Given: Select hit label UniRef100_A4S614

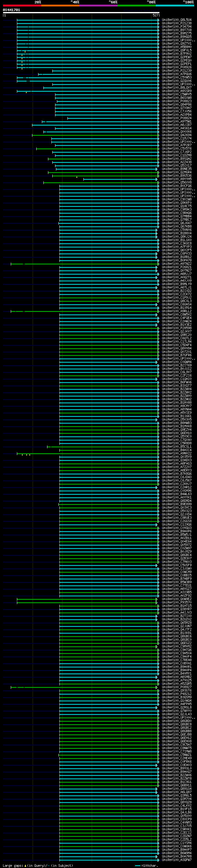Looking at the screenshot, I should coord(177,128).
